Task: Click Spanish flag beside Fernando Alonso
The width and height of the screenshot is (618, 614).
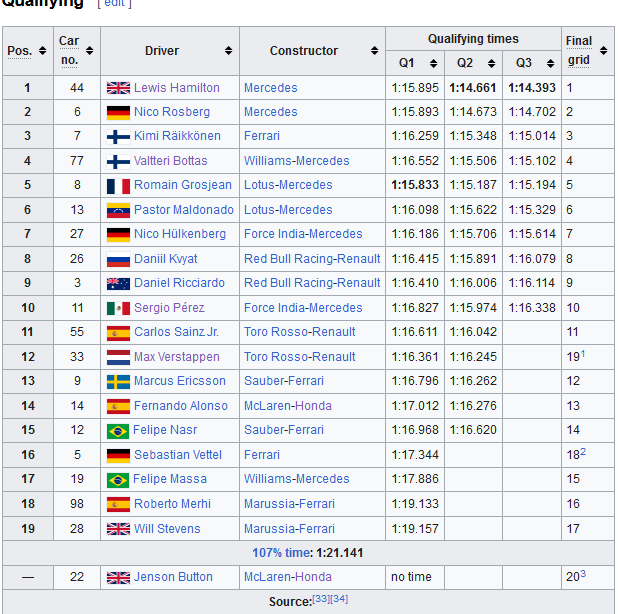Action: point(118,406)
